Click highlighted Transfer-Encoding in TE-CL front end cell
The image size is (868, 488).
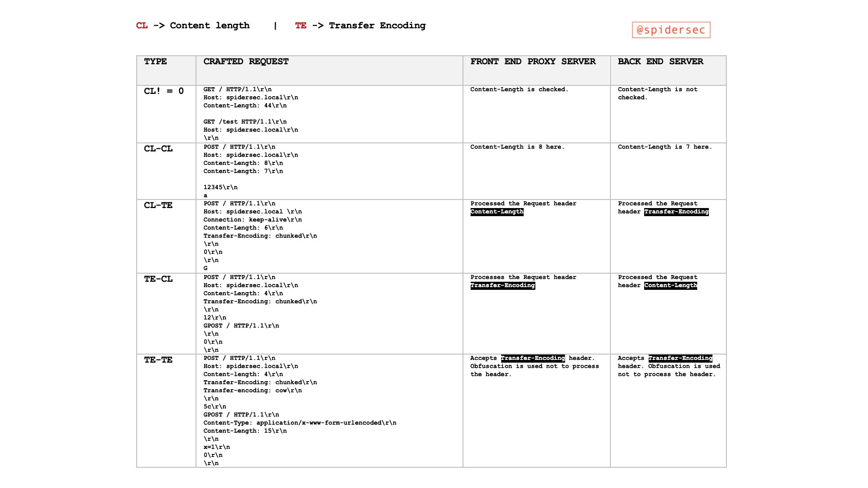(x=503, y=285)
